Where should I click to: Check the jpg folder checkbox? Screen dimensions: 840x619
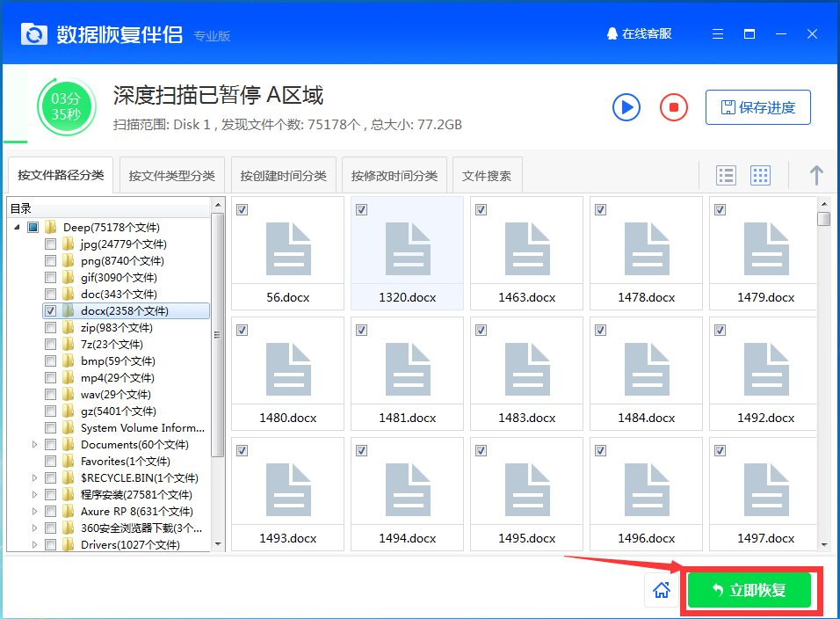tap(50, 244)
